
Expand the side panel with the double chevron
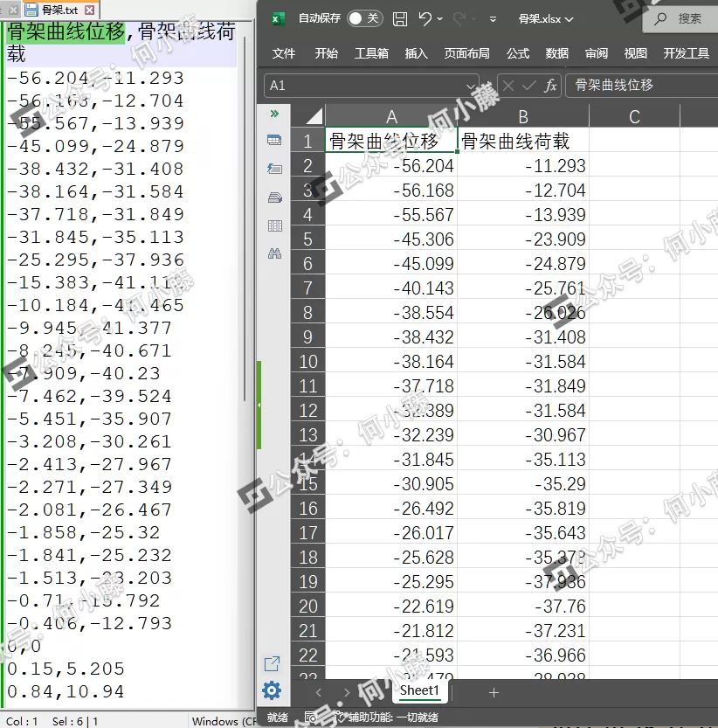click(274, 114)
